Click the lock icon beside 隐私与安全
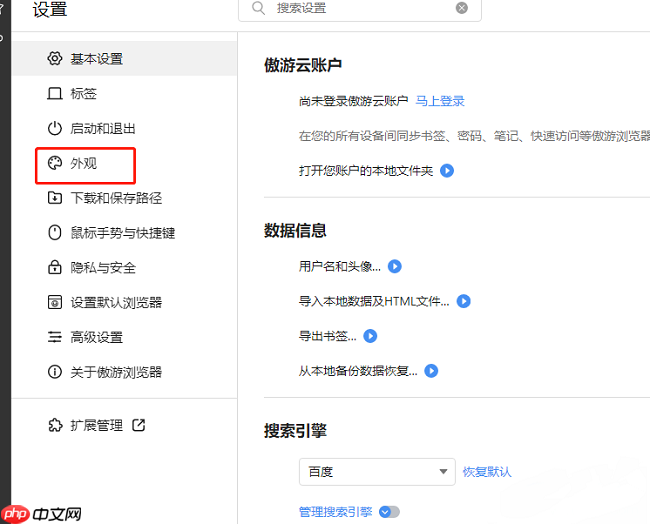This screenshot has height=524, width=650. [55, 267]
